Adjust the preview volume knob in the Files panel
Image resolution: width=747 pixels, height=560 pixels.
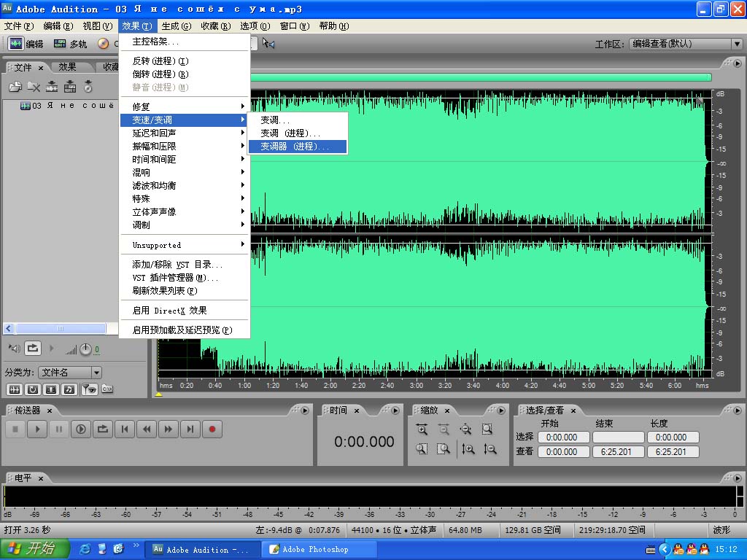click(x=85, y=349)
